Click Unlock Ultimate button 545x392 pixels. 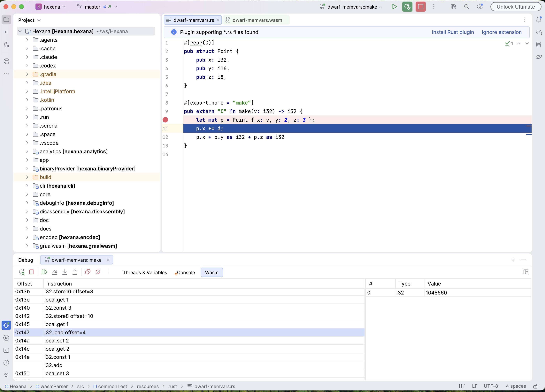click(516, 7)
